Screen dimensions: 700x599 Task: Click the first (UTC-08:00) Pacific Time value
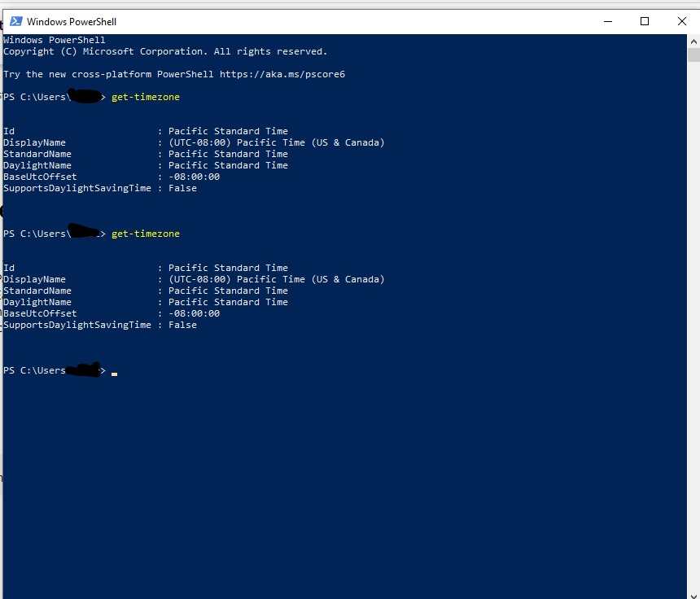277,142
